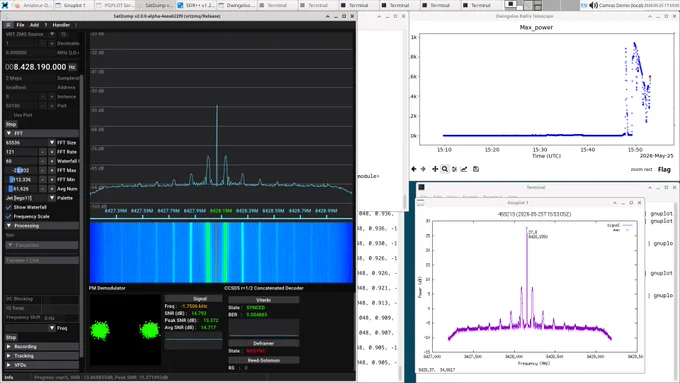Expand the Tracking section

pos(42,356)
